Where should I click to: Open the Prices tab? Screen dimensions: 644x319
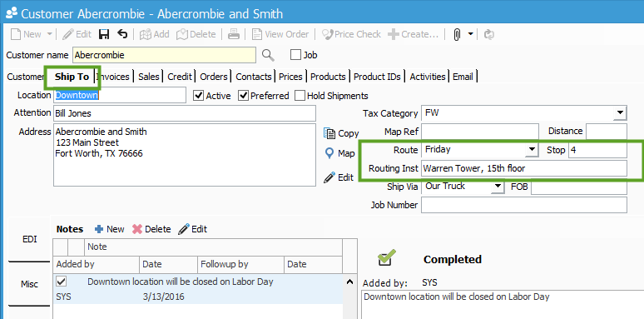click(x=290, y=77)
